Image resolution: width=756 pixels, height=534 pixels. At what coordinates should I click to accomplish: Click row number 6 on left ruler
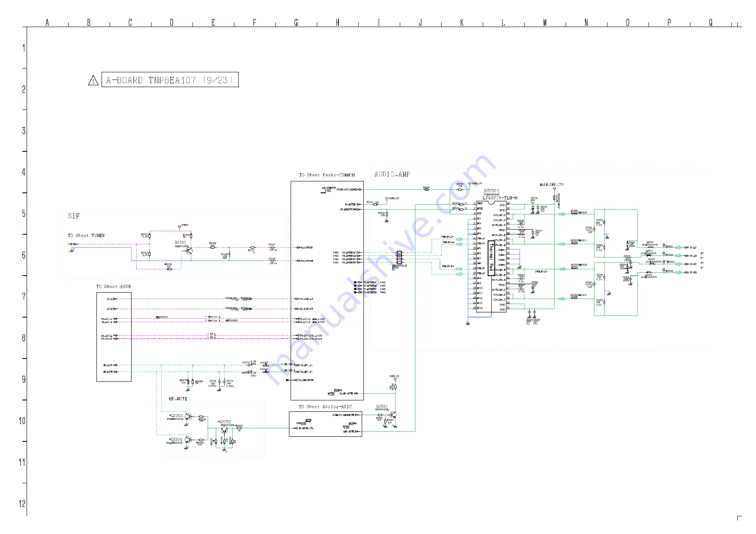(24, 255)
